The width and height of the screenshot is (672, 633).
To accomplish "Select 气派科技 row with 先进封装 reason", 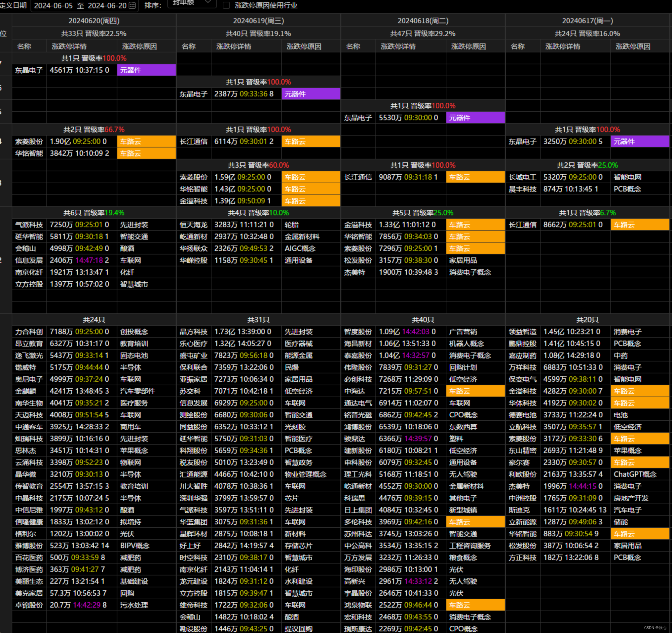I will [29, 225].
